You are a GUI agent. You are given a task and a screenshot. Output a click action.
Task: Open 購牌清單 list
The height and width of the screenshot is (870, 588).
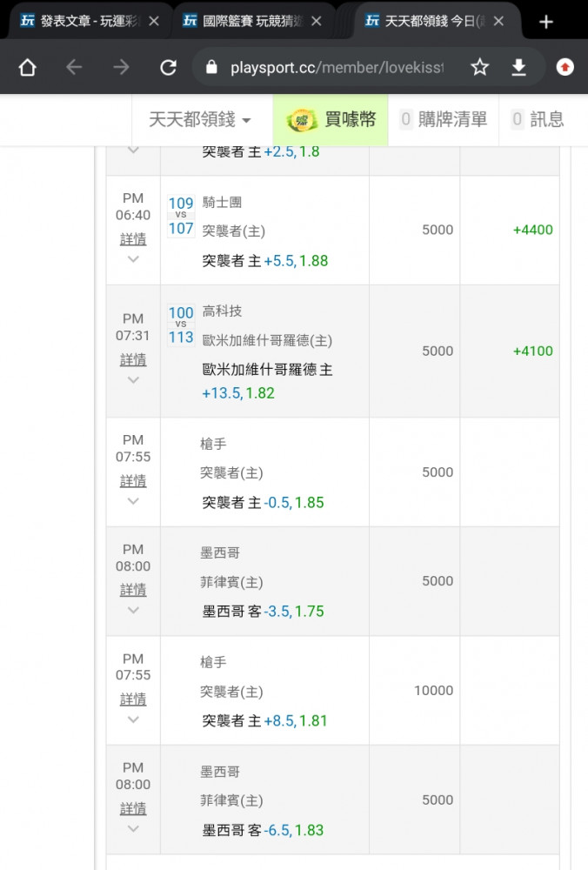444,120
